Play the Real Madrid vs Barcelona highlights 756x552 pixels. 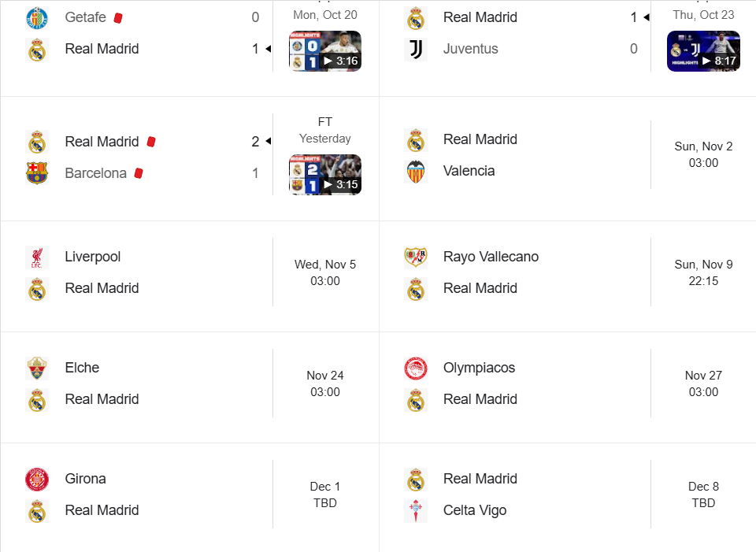(x=325, y=175)
